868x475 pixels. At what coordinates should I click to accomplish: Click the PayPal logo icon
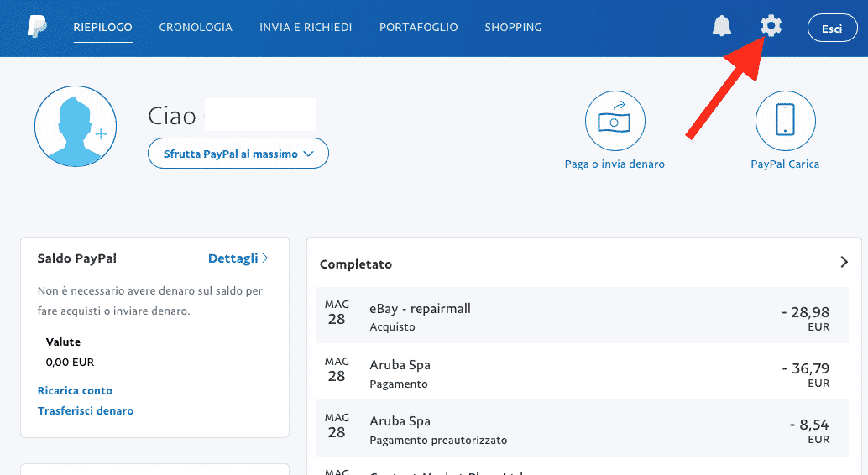pyautogui.click(x=37, y=27)
